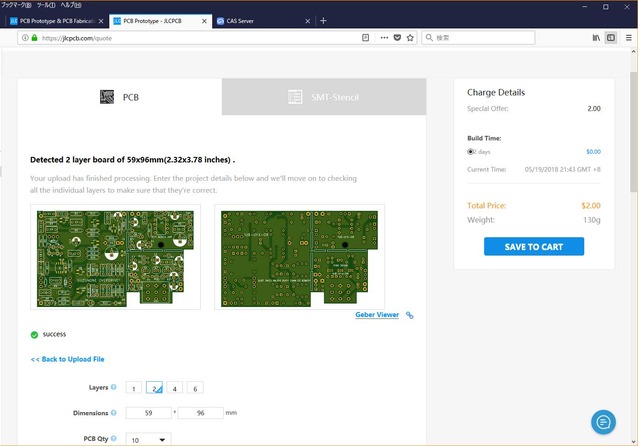Screen dimensions: 638x446
Task: Select 2 layers option
Action: click(x=154, y=388)
